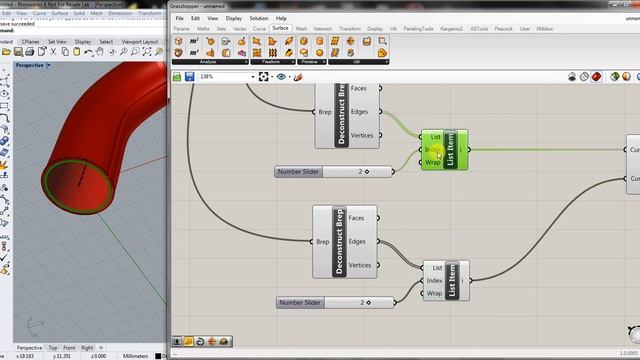Open the Perspective viewport title dropdown
640x360 pixels.
(48, 65)
